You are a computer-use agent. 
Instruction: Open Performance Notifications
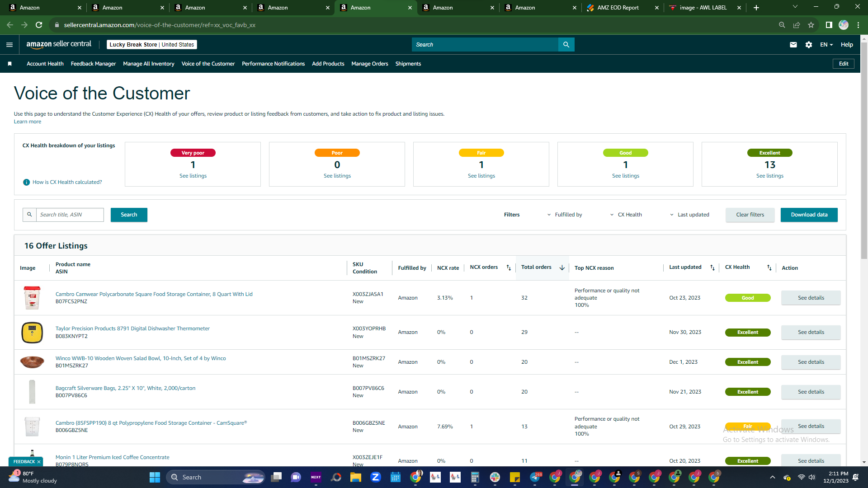tap(274, 64)
